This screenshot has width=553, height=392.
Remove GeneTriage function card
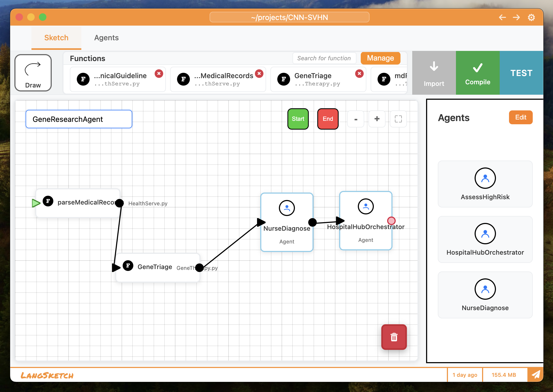(359, 74)
